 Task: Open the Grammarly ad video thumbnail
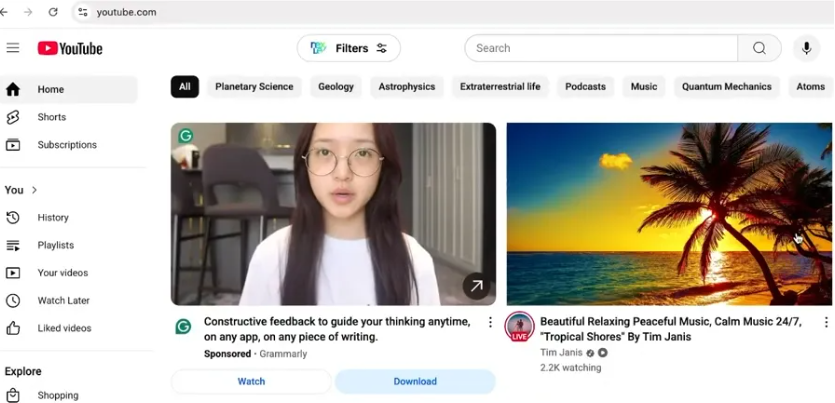333,214
